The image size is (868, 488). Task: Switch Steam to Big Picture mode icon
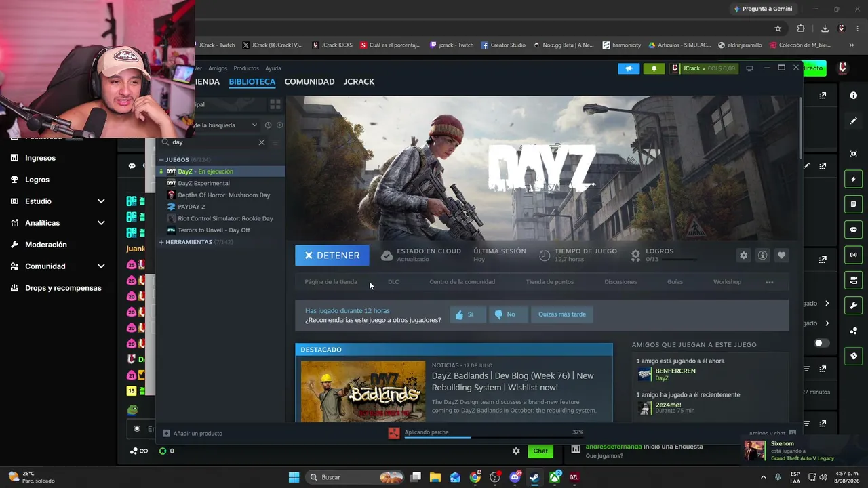749,68
